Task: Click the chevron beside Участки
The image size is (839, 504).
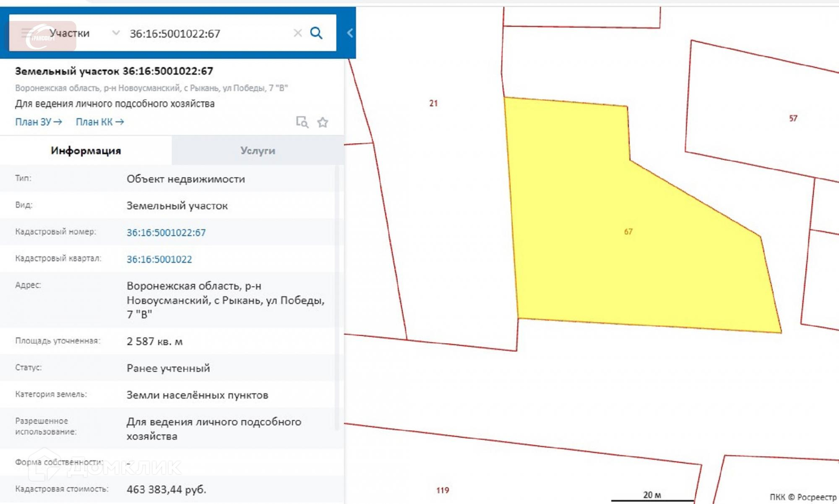Action: pos(116,33)
